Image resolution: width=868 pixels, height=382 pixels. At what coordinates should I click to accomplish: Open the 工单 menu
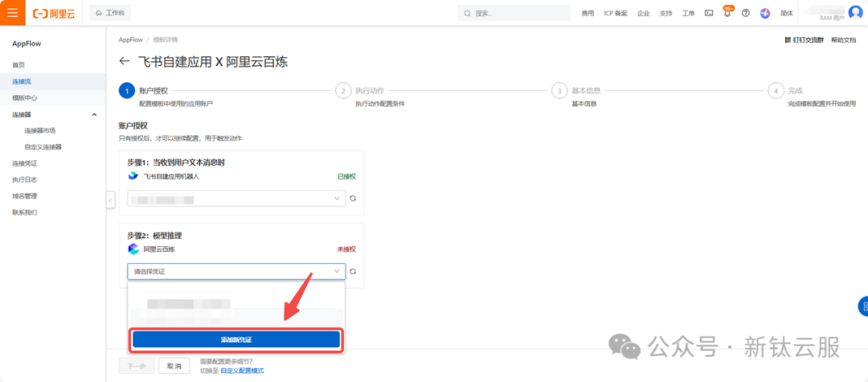click(x=688, y=14)
